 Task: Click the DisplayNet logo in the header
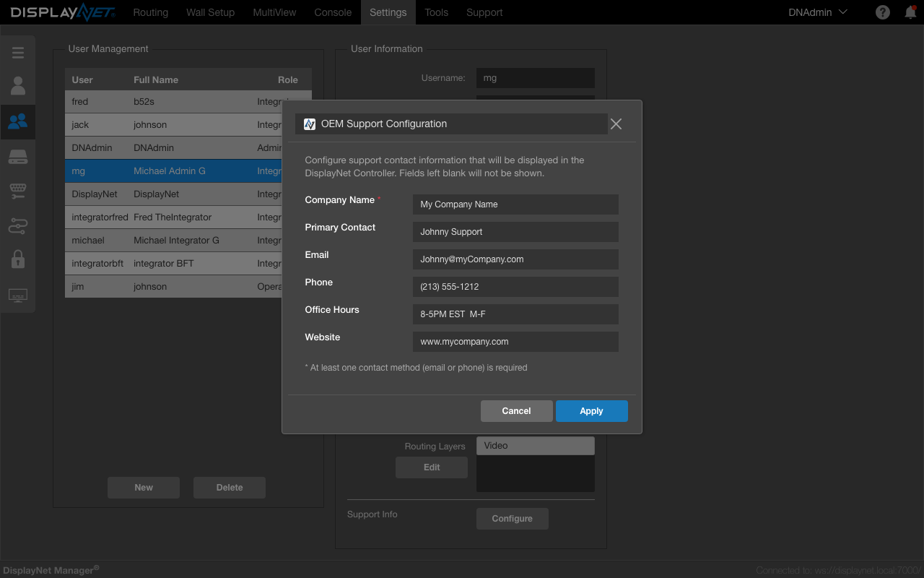click(62, 12)
